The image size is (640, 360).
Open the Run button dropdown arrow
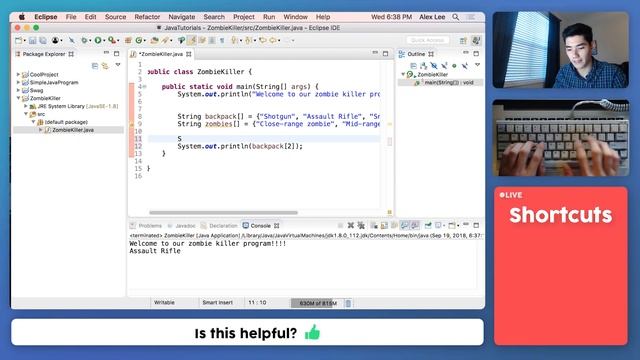coord(104,41)
